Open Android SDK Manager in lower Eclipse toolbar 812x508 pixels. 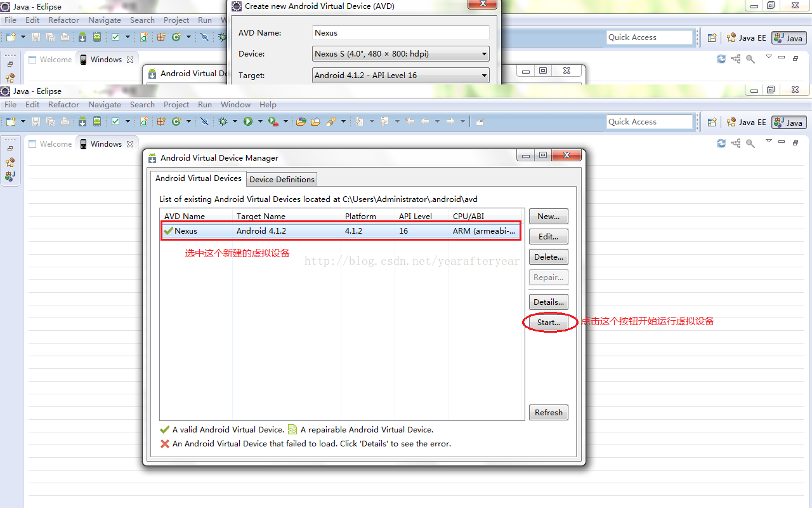pyautogui.click(x=82, y=121)
